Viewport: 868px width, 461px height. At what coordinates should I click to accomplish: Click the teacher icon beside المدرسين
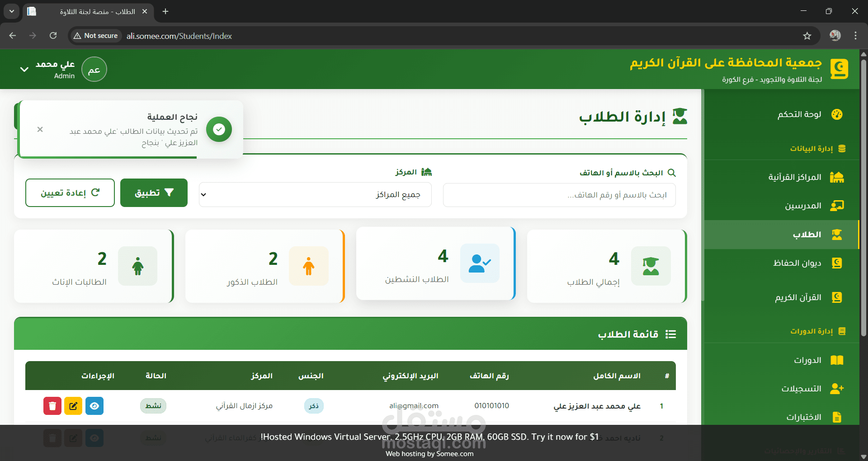(837, 206)
